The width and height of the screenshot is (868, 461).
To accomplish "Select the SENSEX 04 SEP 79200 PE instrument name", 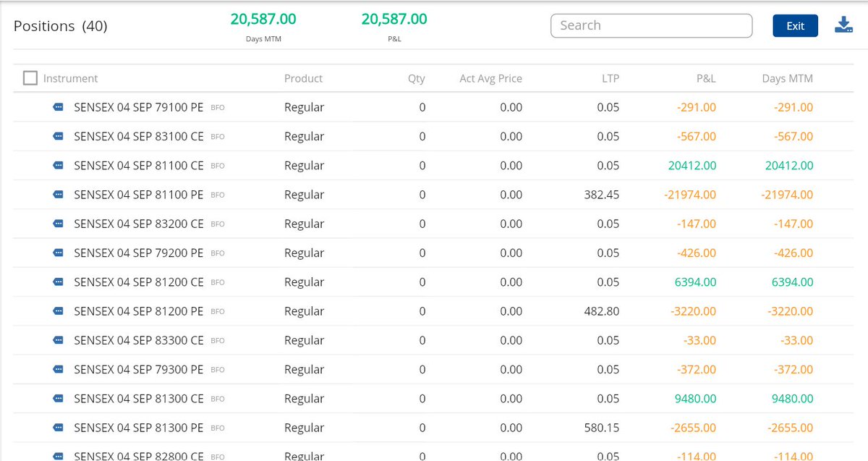I will (x=139, y=253).
